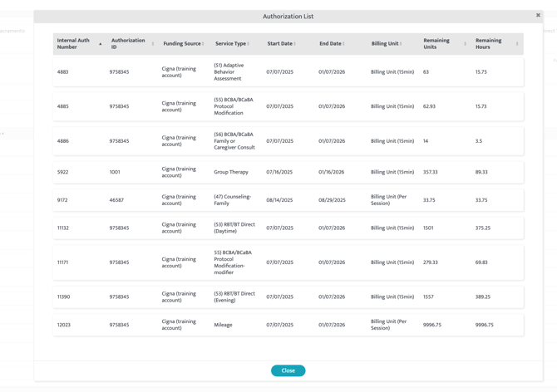The image size is (557, 392).
Task: Dismiss dialog with the X icon
Action: 538,15
